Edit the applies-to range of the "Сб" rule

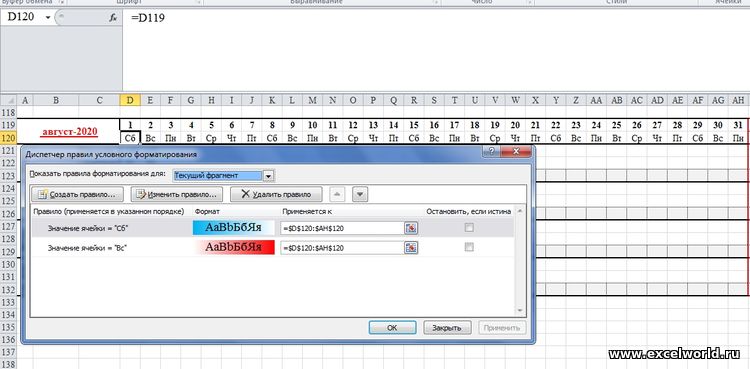tap(342, 228)
